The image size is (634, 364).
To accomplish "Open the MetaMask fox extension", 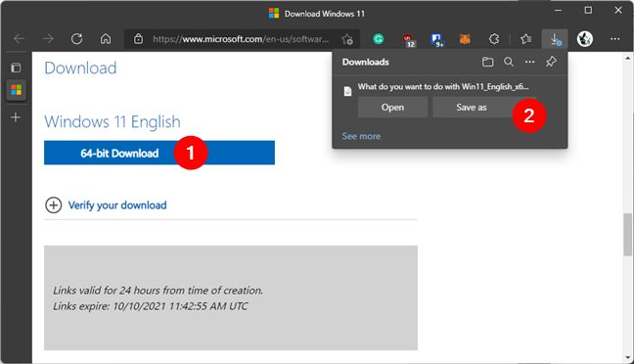I will 465,39.
